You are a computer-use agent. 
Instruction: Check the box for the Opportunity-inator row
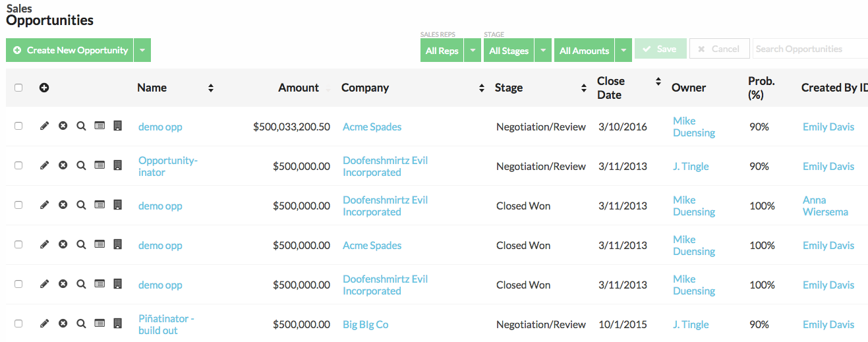click(x=18, y=165)
